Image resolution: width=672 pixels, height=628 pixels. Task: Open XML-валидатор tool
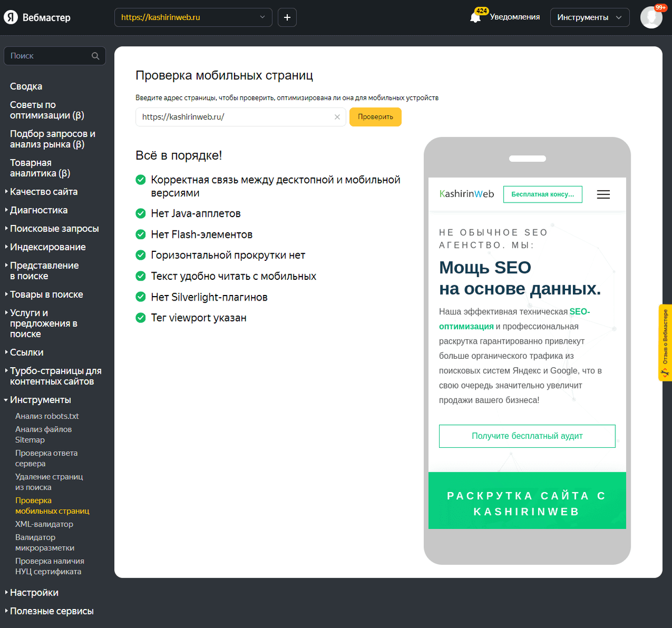tap(44, 524)
